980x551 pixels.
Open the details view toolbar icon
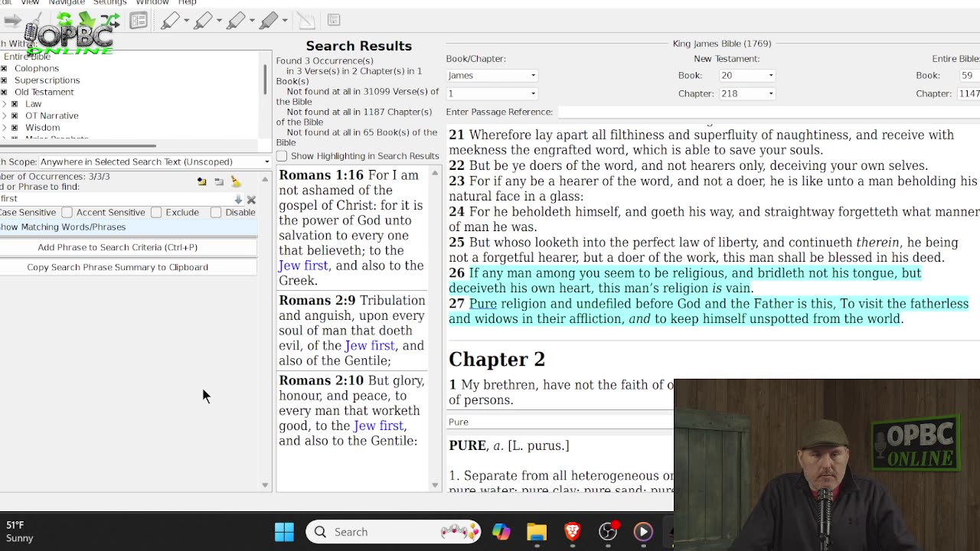139,21
